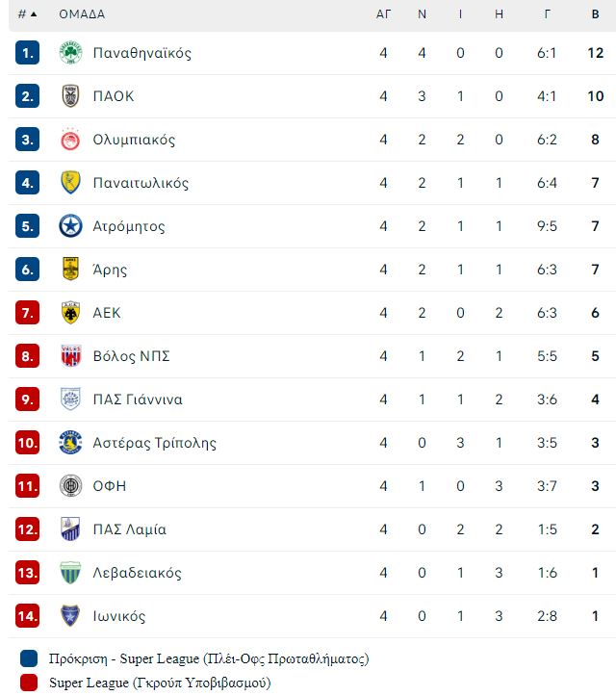Click the Ατρόμητος blue star logo
Image resolution: width=616 pixels, height=696 pixels.
pos(70,226)
